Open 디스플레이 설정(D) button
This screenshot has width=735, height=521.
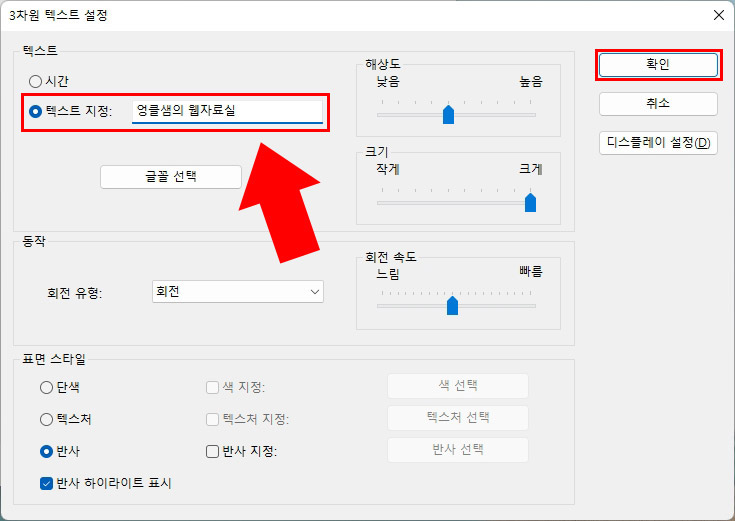pyautogui.click(x=658, y=143)
